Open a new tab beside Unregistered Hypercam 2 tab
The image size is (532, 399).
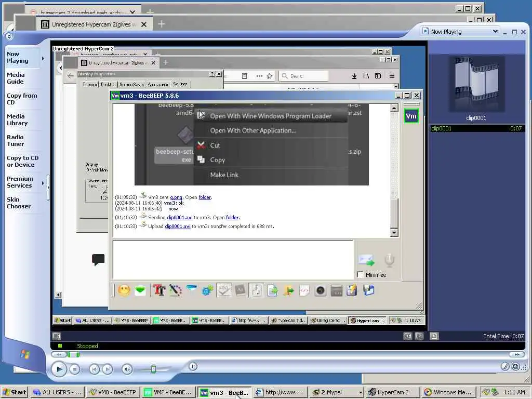pyautogui.click(x=162, y=24)
